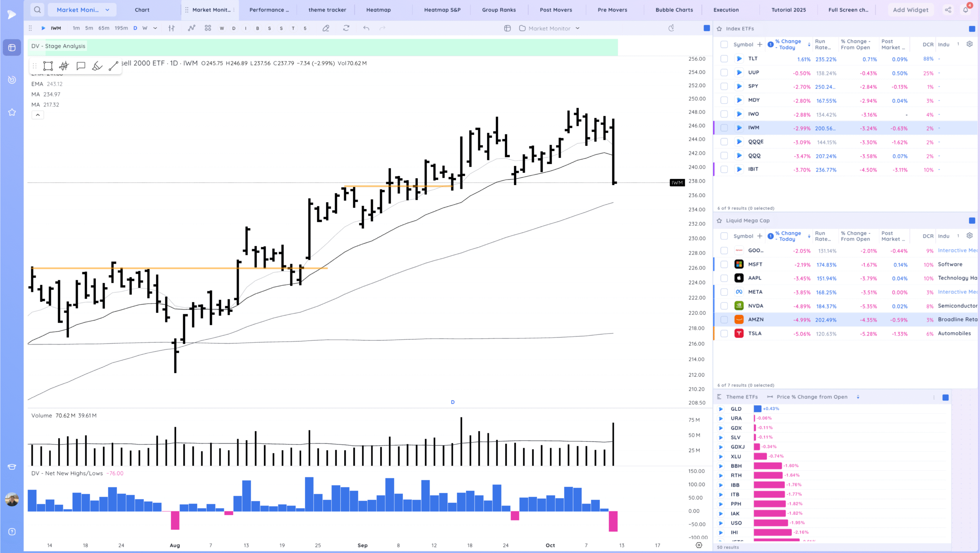Screen dimensions: 980x553
Task: Open the notifications bell
Action: pyautogui.click(x=965, y=10)
